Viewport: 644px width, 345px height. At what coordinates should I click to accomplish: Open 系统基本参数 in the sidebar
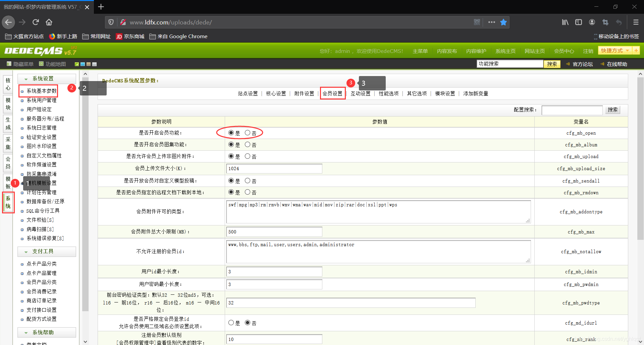pos(42,91)
